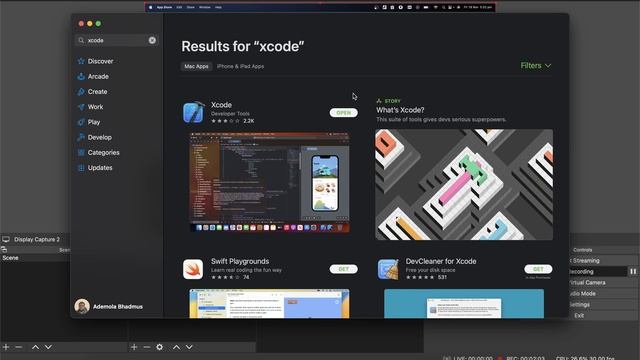640x360 pixels.
Task: Open OBS Settings
Action: pyautogui.click(x=603, y=304)
